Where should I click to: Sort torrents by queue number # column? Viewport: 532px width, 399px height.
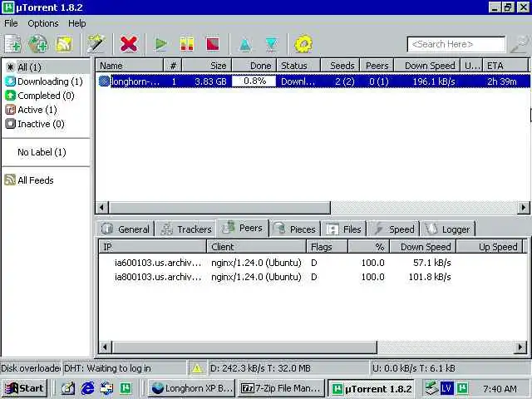(x=173, y=66)
